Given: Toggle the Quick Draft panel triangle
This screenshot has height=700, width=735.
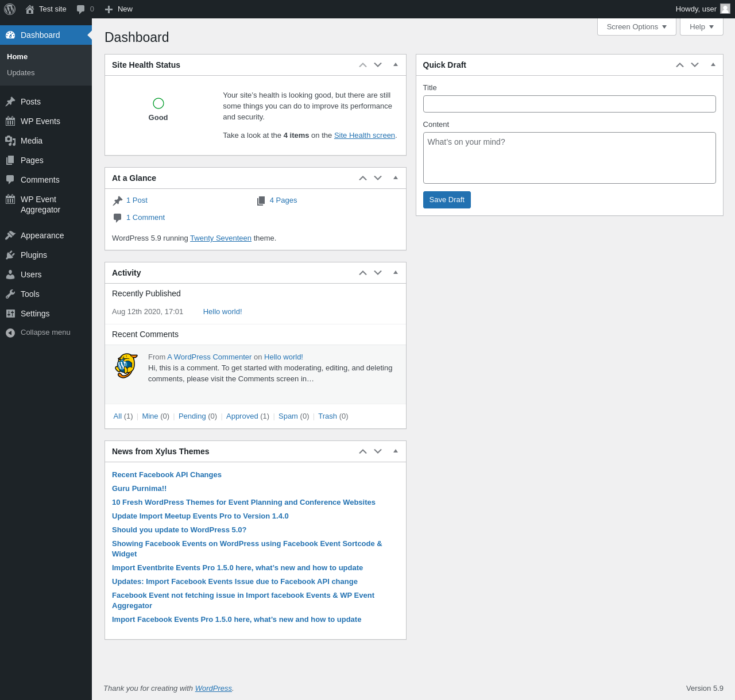Looking at the screenshot, I should [713, 65].
